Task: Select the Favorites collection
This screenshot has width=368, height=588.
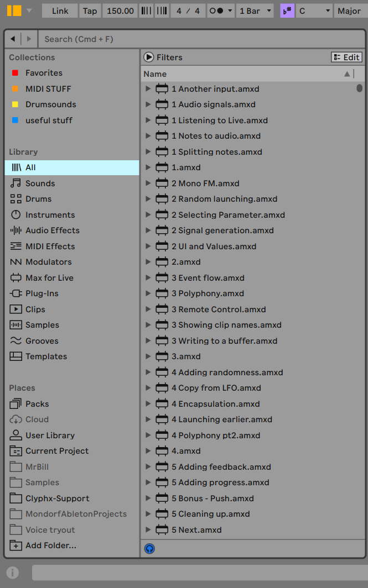Action: pyautogui.click(x=44, y=73)
